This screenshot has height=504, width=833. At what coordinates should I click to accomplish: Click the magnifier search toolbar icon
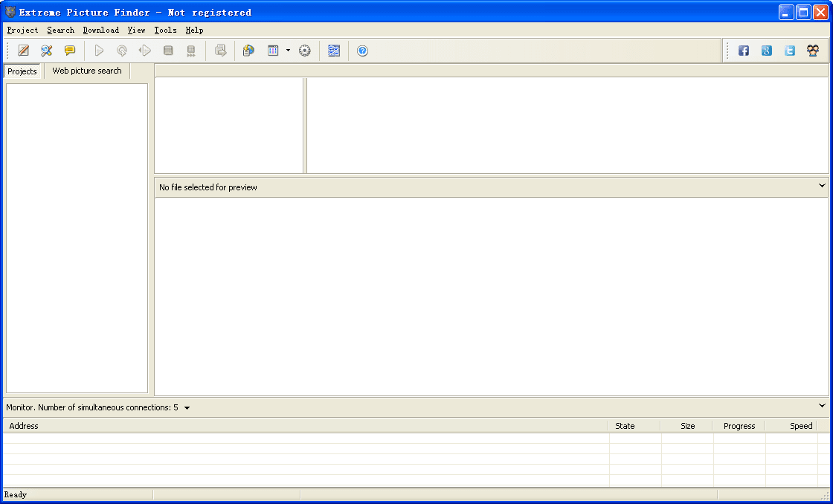coord(47,51)
